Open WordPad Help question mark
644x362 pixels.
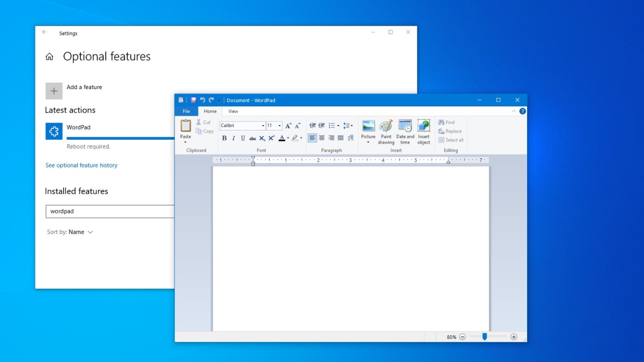point(522,111)
